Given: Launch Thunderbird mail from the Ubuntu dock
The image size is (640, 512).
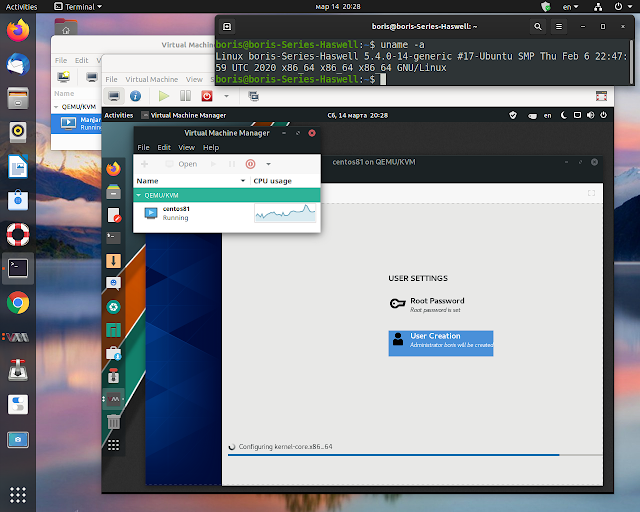Looking at the screenshot, I should (18, 64).
